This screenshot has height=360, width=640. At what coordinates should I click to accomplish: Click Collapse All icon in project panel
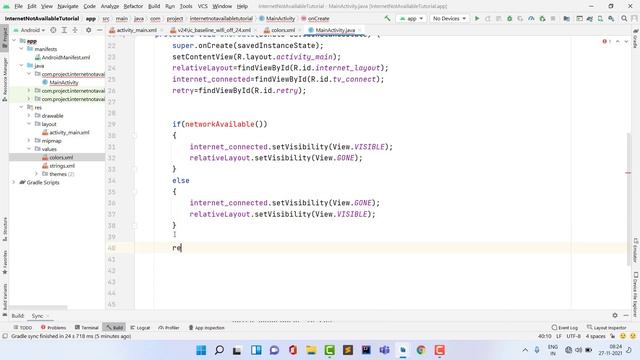pos(75,30)
